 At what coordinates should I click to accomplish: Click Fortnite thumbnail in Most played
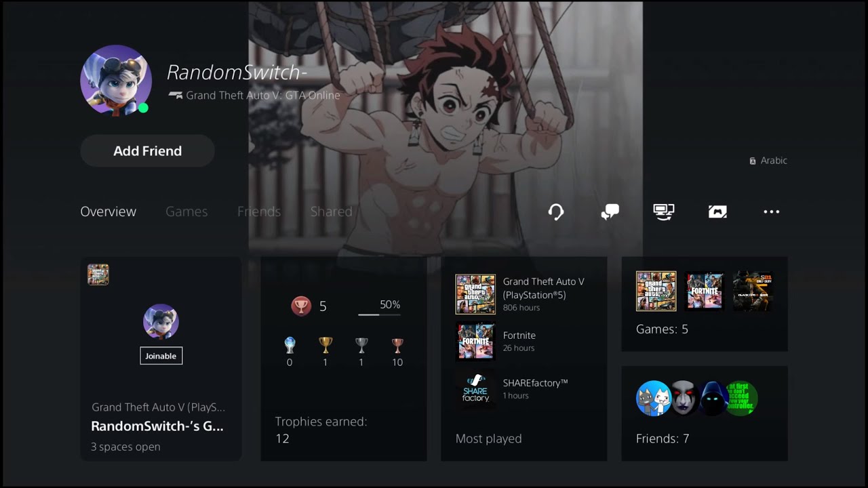[475, 342]
